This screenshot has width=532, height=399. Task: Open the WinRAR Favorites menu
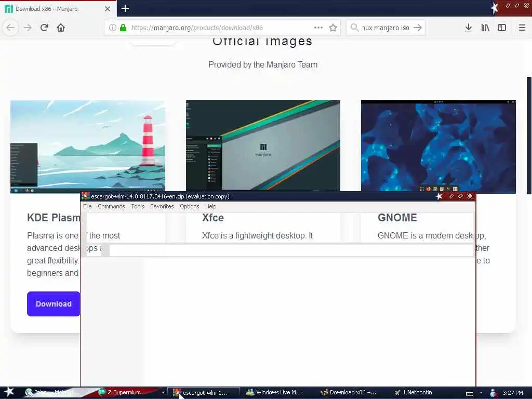point(162,206)
